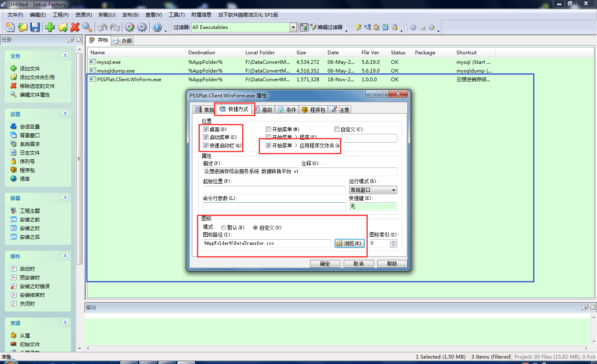Click the 图标索引 spinner up arrow
The width and height of the screenshot is (597, 364).
tap(393, 241)
